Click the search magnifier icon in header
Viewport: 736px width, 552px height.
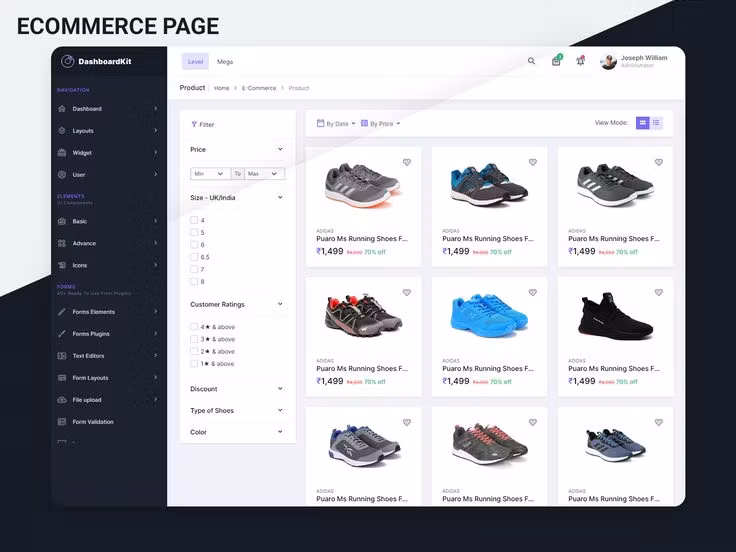[x=531, y=61]
